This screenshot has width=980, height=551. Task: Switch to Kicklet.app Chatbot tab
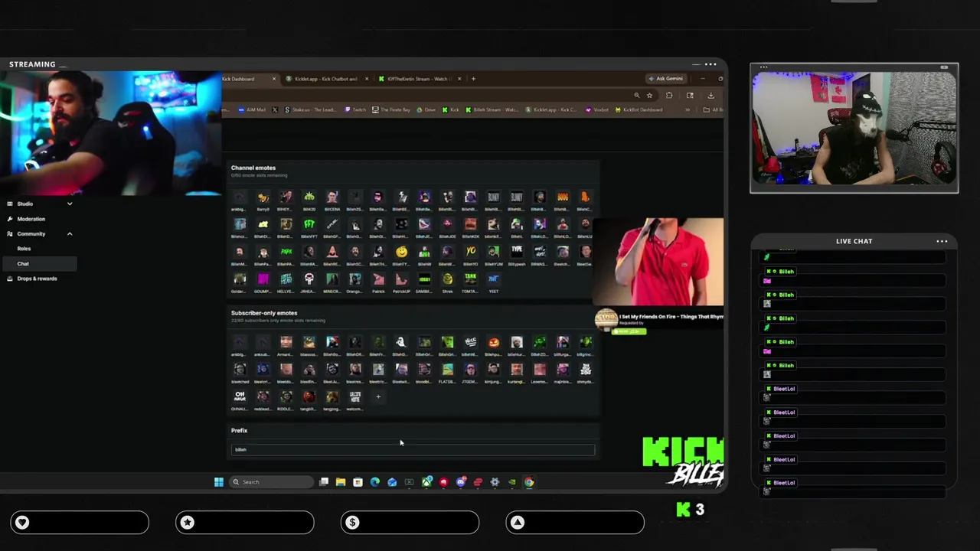coord(325,79)
